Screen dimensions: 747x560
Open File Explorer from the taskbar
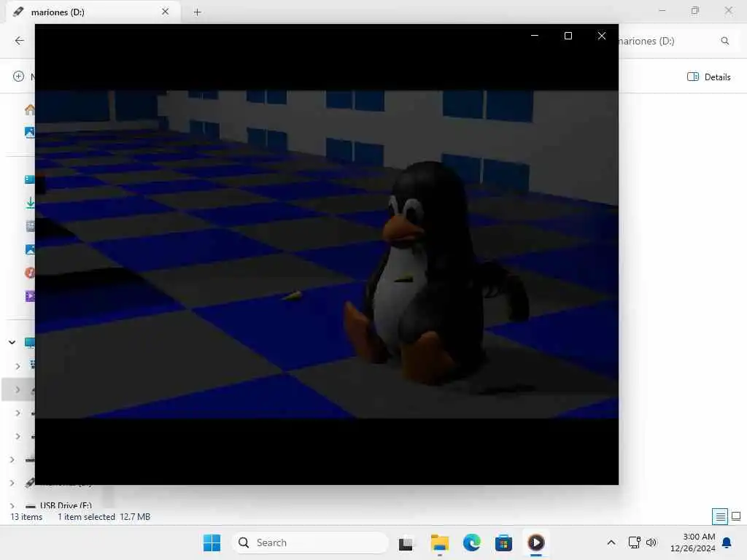point(439,542)
